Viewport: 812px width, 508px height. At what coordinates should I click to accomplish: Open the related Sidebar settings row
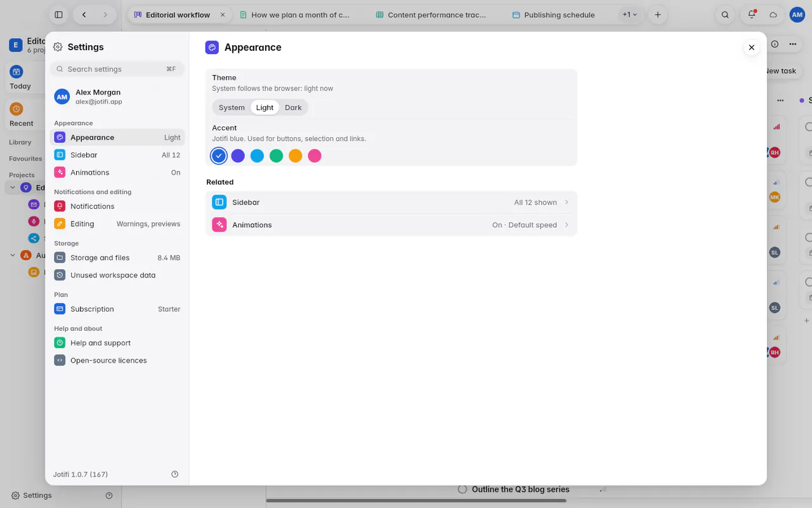click(x=391, y=202)
